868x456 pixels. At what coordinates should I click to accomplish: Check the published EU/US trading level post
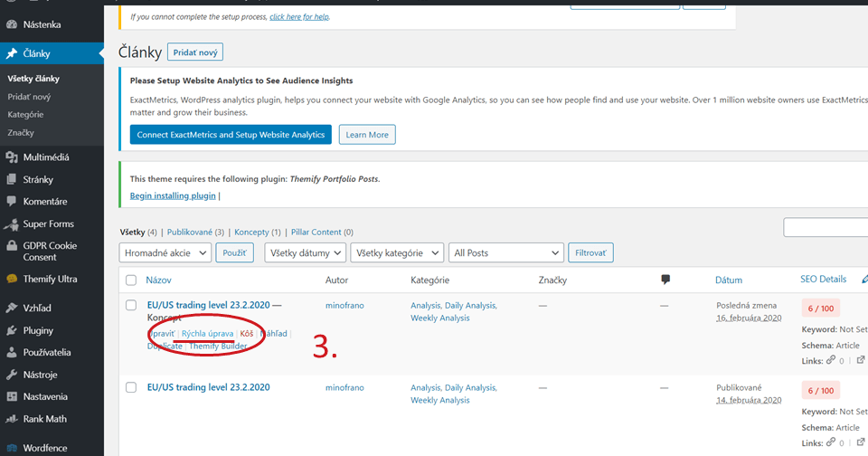[131, 387]
